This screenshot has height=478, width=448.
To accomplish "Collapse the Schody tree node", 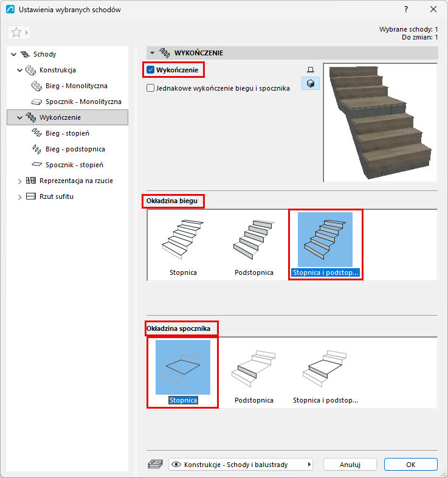I will [13, 54].
